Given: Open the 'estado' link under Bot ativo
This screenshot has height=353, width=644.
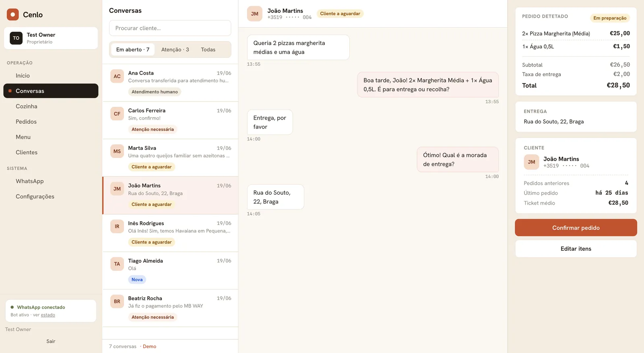Looking at the screenshot, I should click(x=48, y=315).
